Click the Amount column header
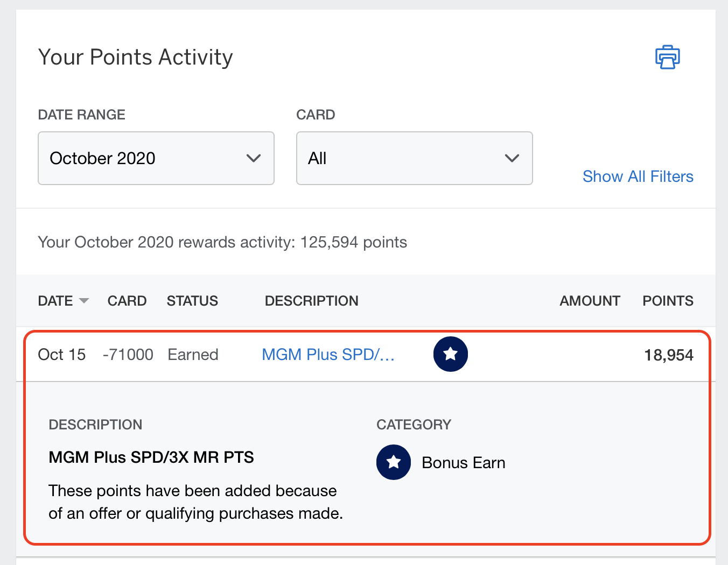728x565 pixels. (x=590, y=301)
